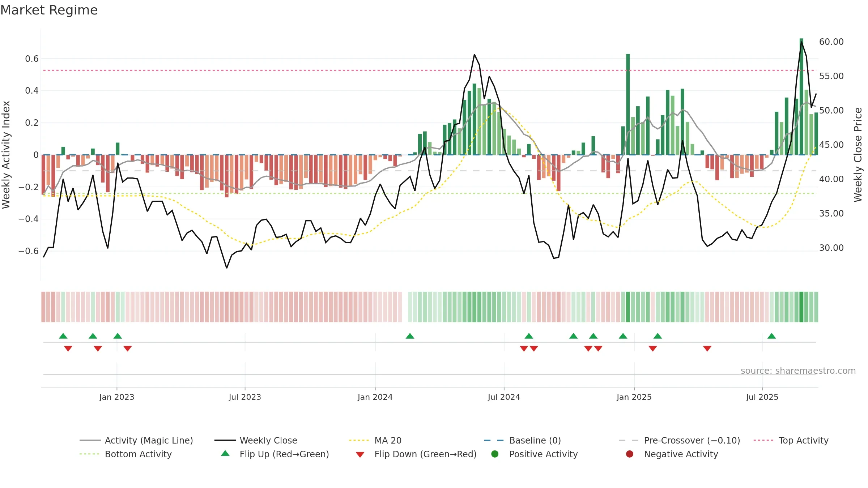Click the Flip Up marker near March 2024
Screen dimensions: 868x488
point(410,336)
